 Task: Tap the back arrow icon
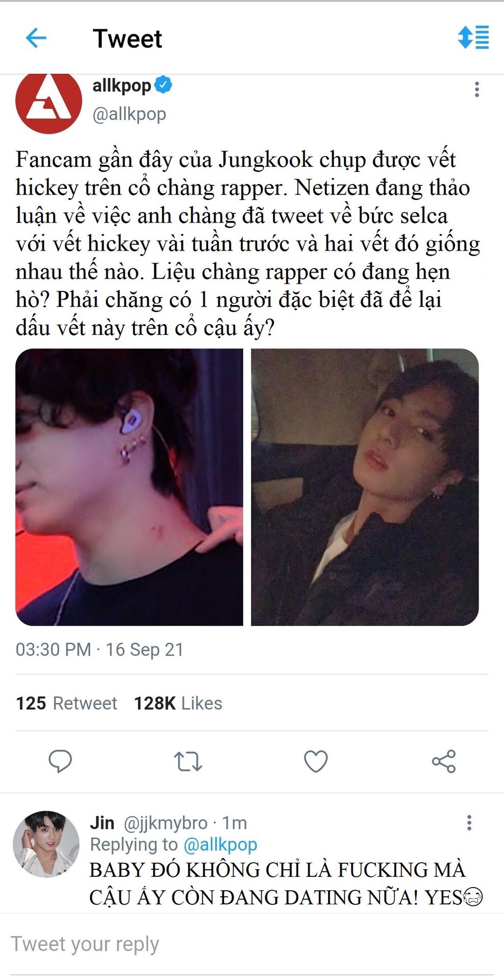tap(36, 38)
